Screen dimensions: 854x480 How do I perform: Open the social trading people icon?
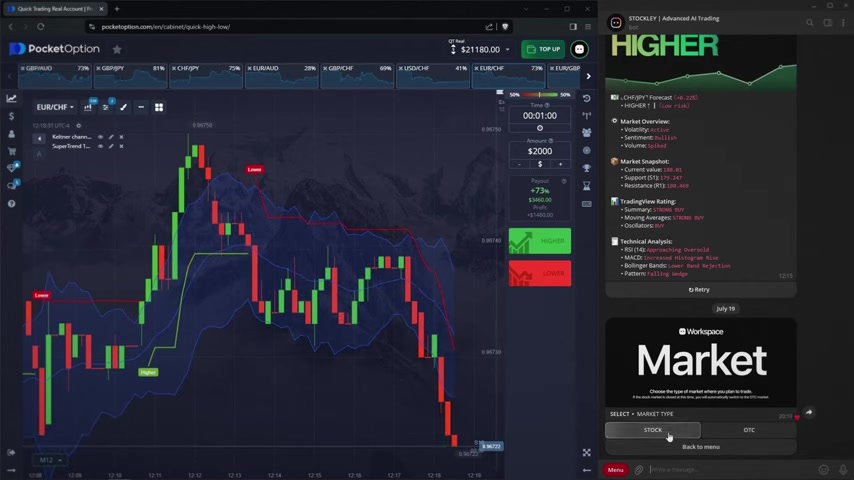[x=587, y=133]
